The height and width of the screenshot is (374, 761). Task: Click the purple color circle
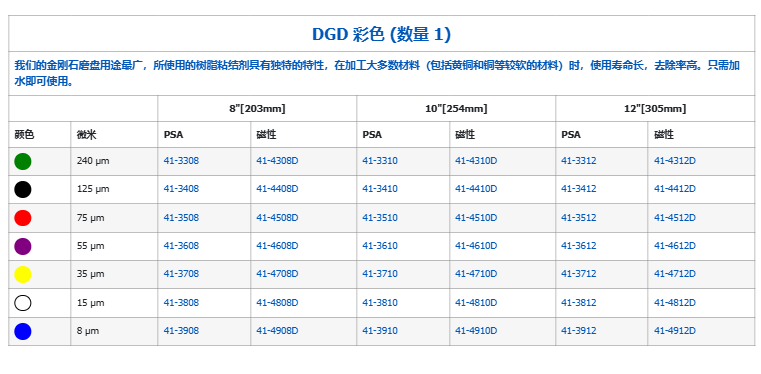click(x=23, y=246)
